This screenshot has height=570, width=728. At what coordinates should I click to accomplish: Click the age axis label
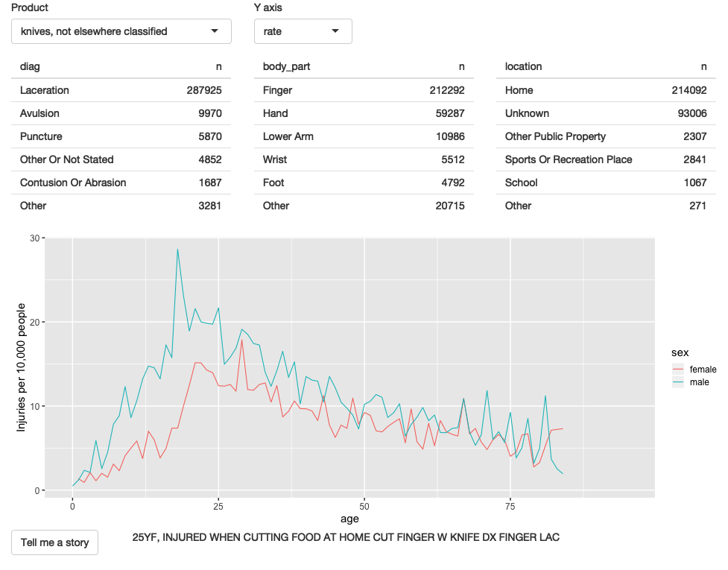pyautogui.click(x=349, y=519)
